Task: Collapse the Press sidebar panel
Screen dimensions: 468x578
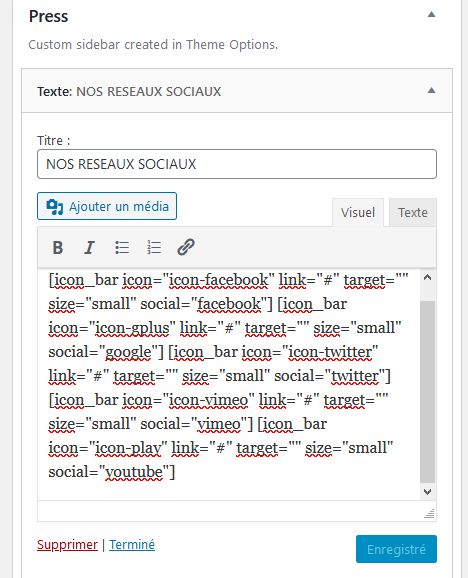Action: click(431, 15)
